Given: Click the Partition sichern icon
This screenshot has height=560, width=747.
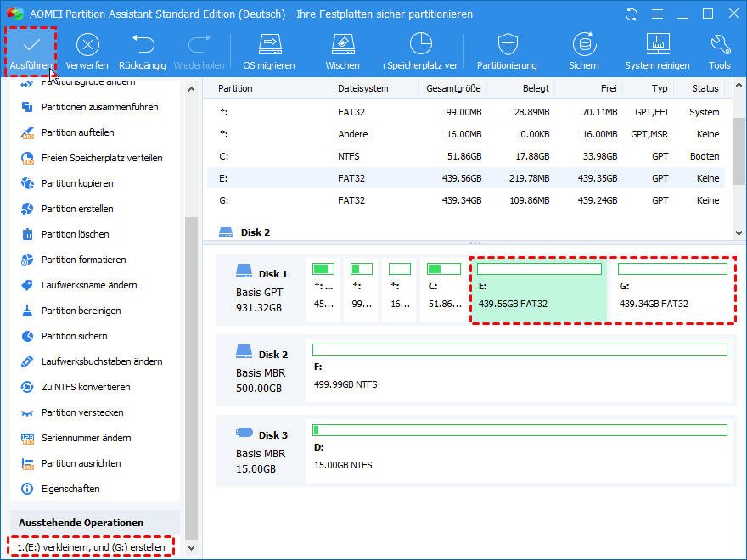Looking at the screenshot, I should [28, 336].
